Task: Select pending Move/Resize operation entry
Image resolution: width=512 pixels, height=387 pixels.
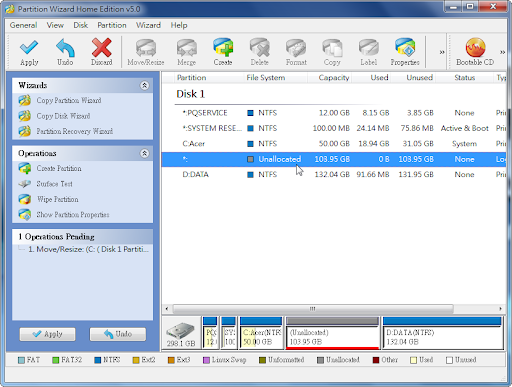Action: pyautogui.click(x=88, y=249)
